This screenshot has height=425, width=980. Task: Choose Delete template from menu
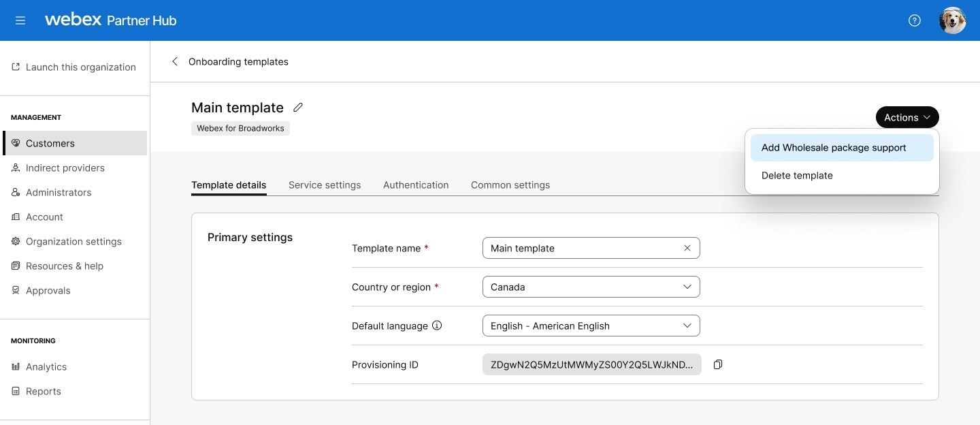click(842, 175)
